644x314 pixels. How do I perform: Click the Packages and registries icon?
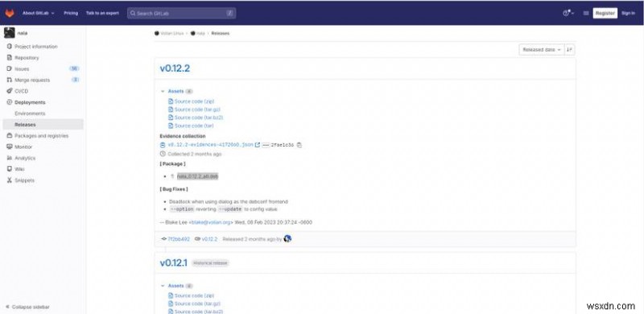[10, 135]
